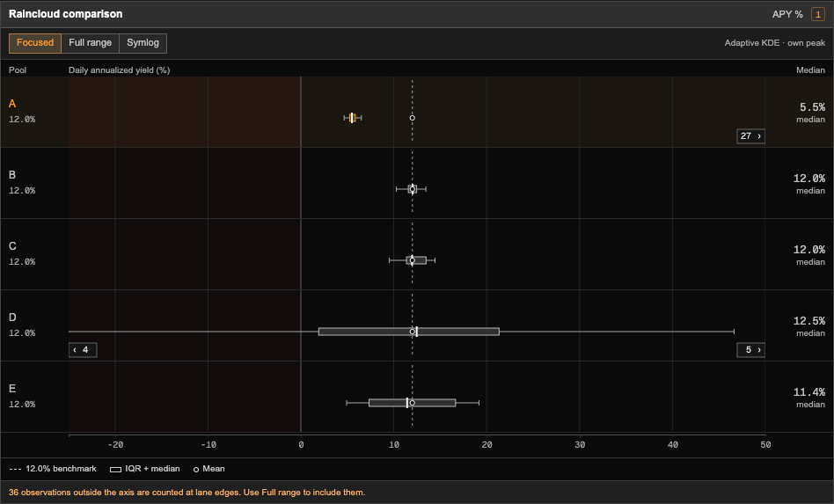Click the axis tick label 50
Viewport: 834px width, 504px height.
click(765, 445)
